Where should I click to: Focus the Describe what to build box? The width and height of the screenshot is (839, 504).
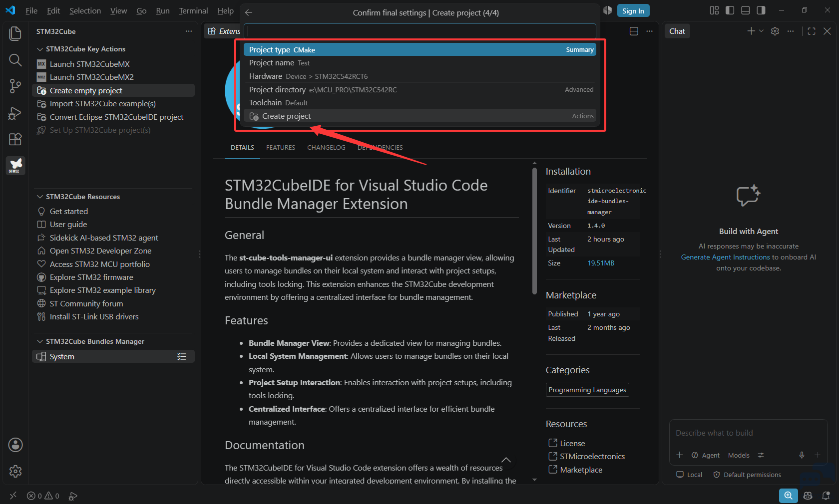[x=748, y=433]
